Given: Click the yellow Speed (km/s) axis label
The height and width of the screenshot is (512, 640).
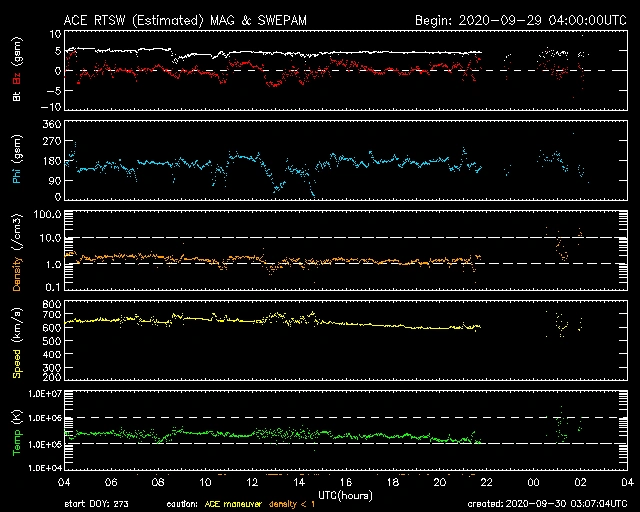Looking at the screenshot, I should tap(17, 342).
